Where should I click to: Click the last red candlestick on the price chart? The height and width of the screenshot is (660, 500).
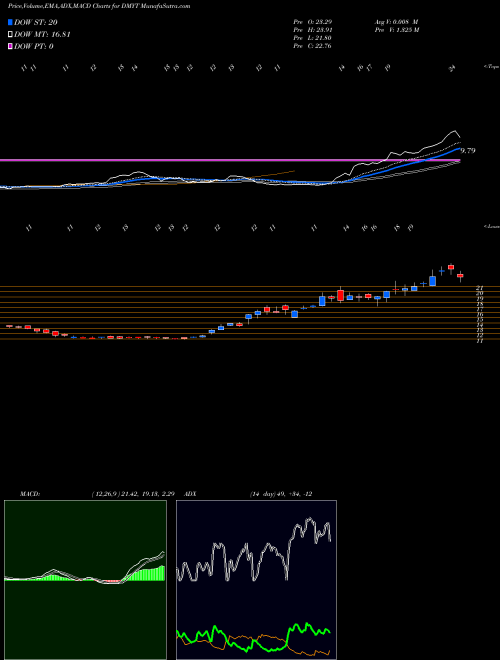tap(460, 276)
